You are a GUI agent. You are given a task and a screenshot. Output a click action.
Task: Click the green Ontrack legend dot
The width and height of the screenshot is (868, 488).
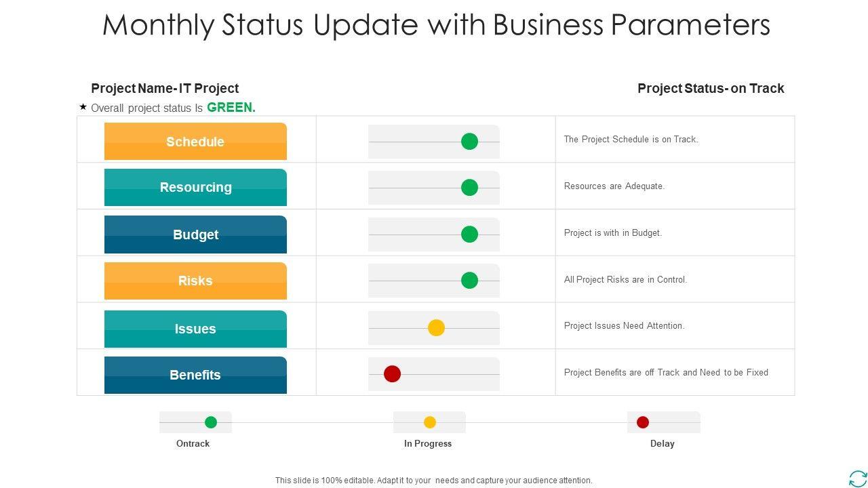point(211,422)
